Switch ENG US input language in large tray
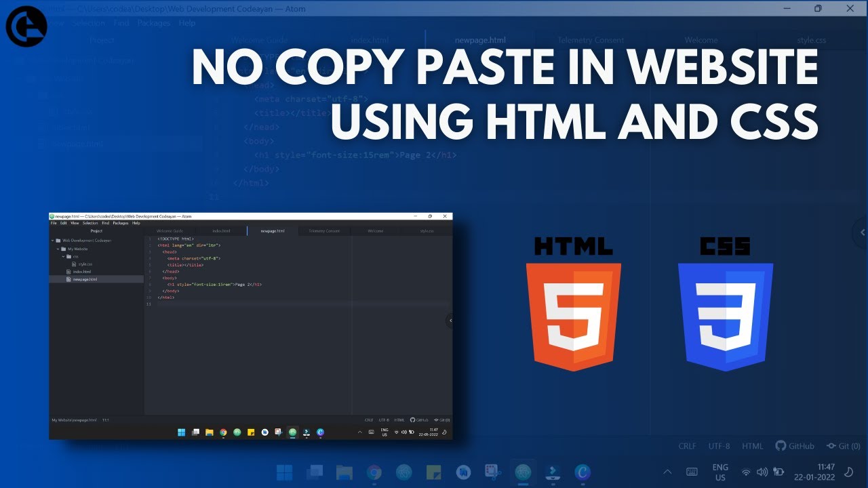 [x=720, y=472]
